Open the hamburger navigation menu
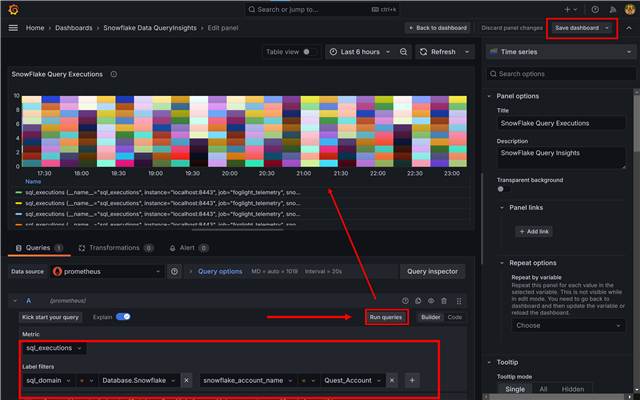 (13, 28)
